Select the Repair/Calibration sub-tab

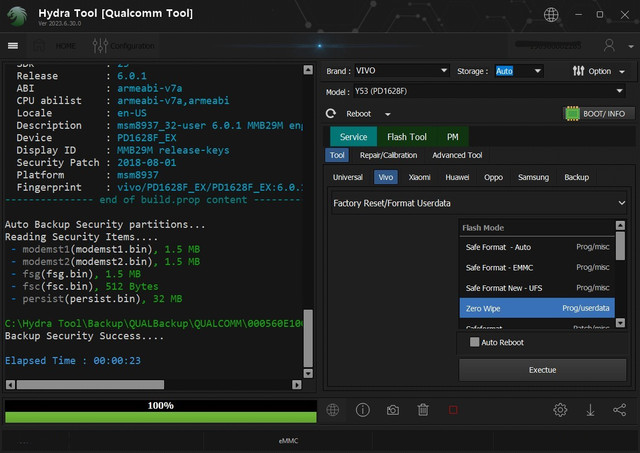389,155
